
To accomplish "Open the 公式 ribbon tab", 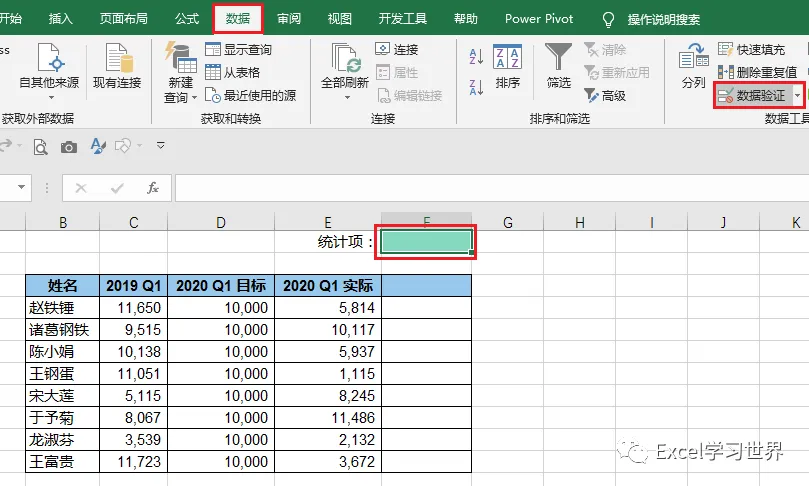I will pos(187,19).
